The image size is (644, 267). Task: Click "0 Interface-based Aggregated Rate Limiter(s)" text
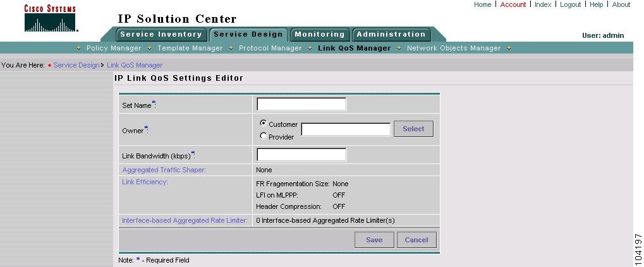pos(325,220)
